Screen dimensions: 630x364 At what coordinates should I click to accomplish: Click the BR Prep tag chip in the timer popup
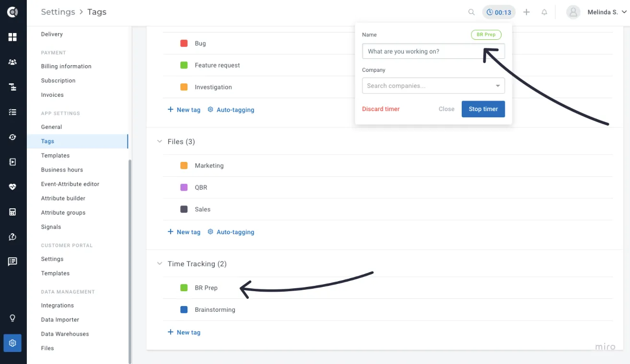point(486,34)
